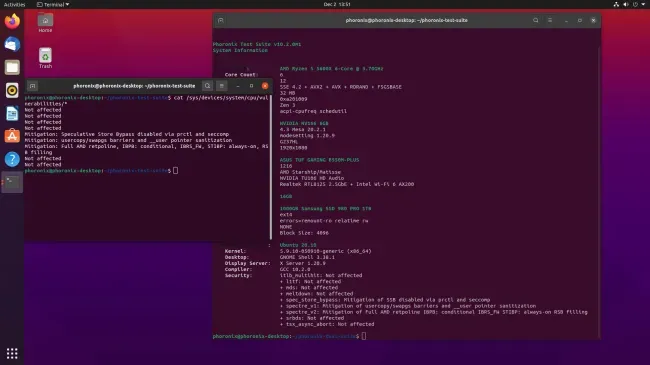Open the clock and calendar menu
This screenshot has height=365, width=650.
(337, 4)
